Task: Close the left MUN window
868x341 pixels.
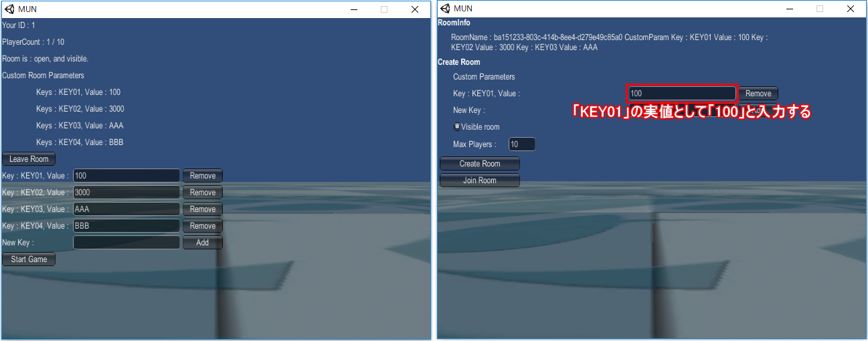Action: pyautogui.click(x=415, y=9)
